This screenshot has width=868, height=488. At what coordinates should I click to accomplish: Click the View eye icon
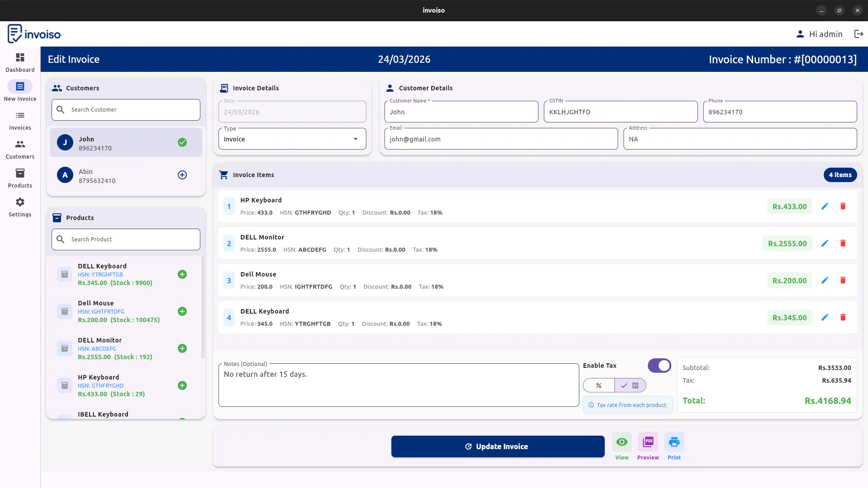click(x=622, y=442)
